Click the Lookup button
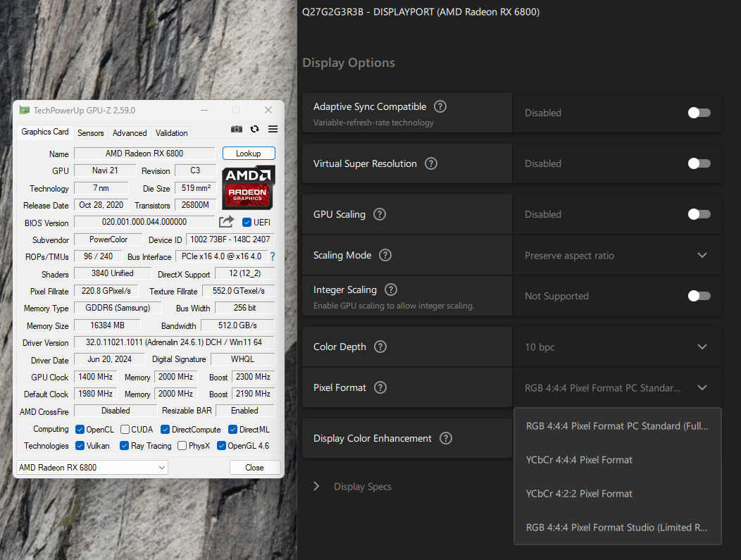The image size is (741, 560). click(x=249, y=153)
